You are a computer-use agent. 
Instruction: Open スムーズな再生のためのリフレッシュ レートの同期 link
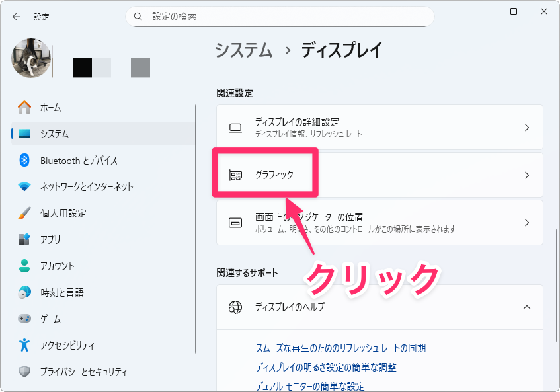[340, 348]
